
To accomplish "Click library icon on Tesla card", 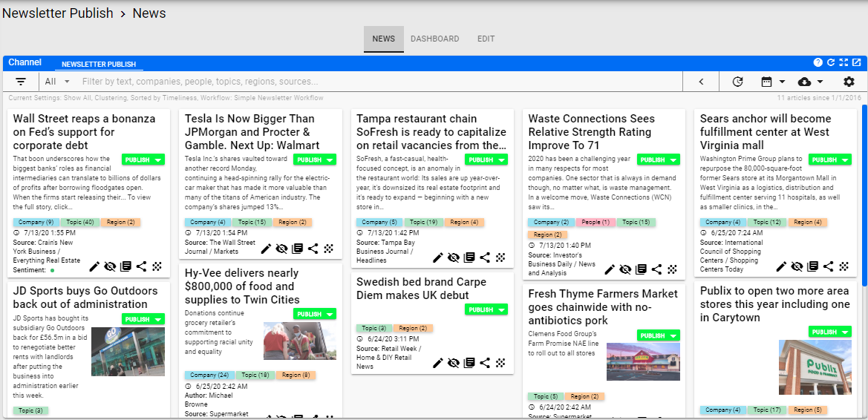I will 297,249.
